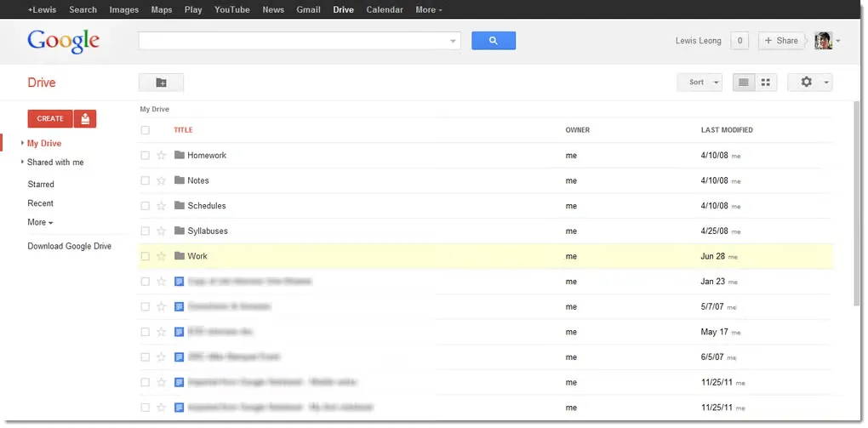This screenshot has height=428, width=868.
Task: Open the Starred view in sidebar
Action: click(41, 184)
